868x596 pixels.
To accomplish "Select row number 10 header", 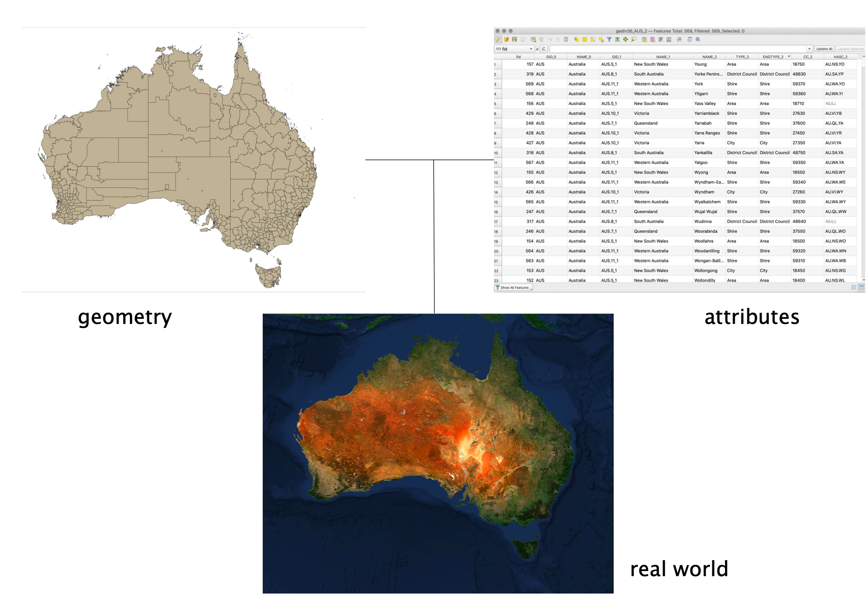I will [498, 153].
